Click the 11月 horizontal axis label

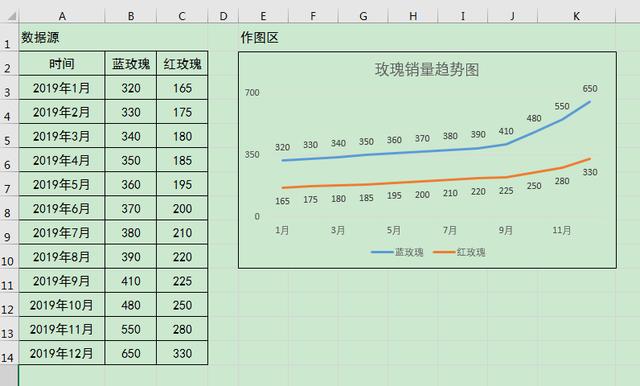[x=562, y=231]
